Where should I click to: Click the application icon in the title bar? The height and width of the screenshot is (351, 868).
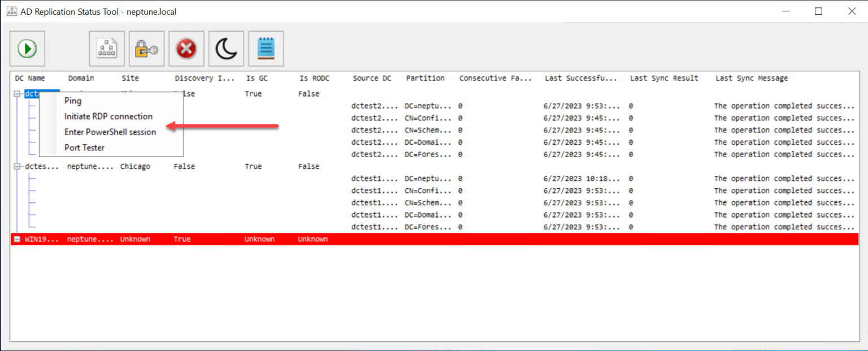pyautogui.click(x=11, y=11)
